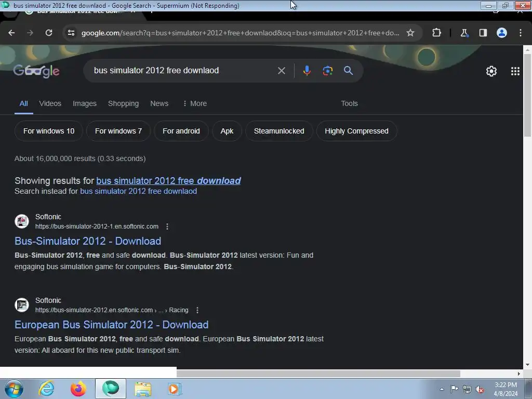Open European Bus Simulator 2012 - Download result
The image size is (532, 399).
click(x=112, y=325)
